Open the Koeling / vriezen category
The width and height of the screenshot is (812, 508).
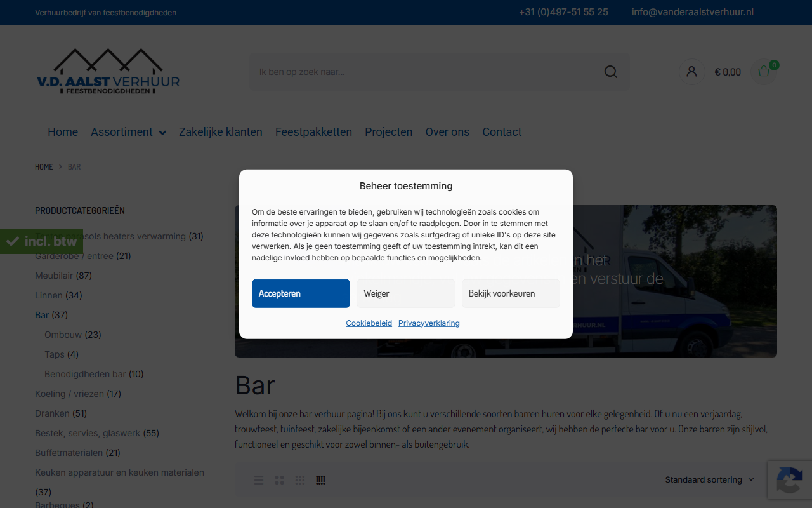point(69,394)
